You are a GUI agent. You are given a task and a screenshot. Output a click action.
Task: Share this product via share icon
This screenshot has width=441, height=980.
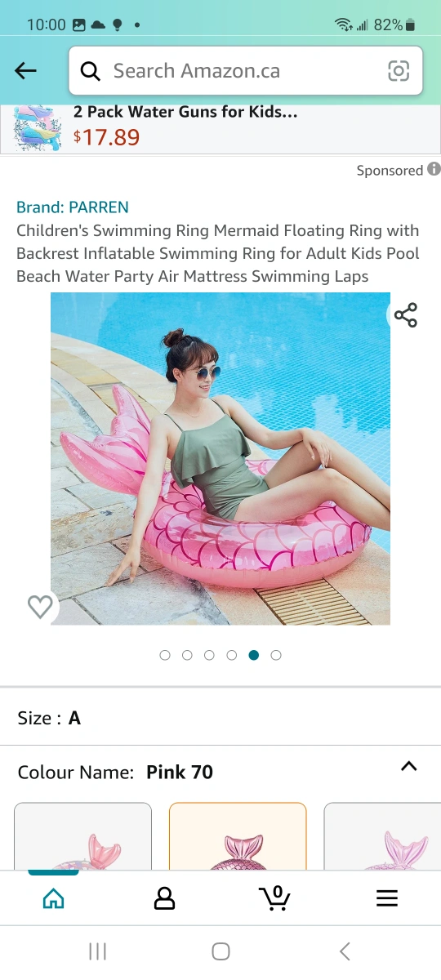(x=406, y=315)
